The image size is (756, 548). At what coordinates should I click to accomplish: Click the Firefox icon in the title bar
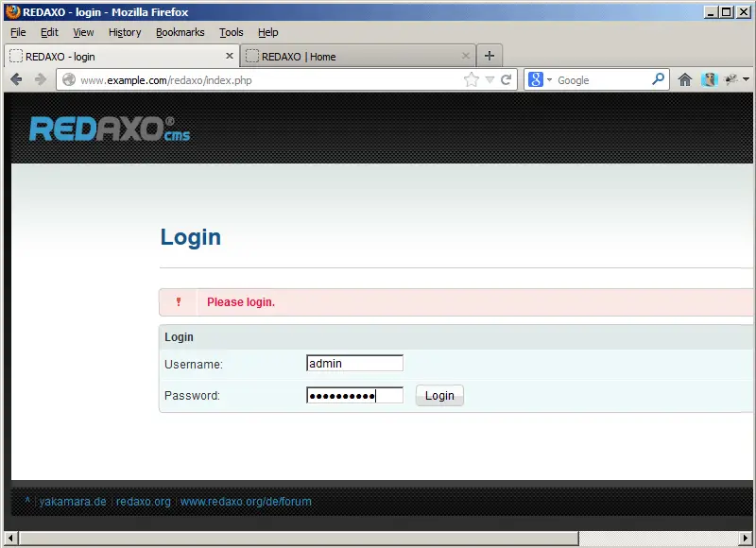(12, 11)
